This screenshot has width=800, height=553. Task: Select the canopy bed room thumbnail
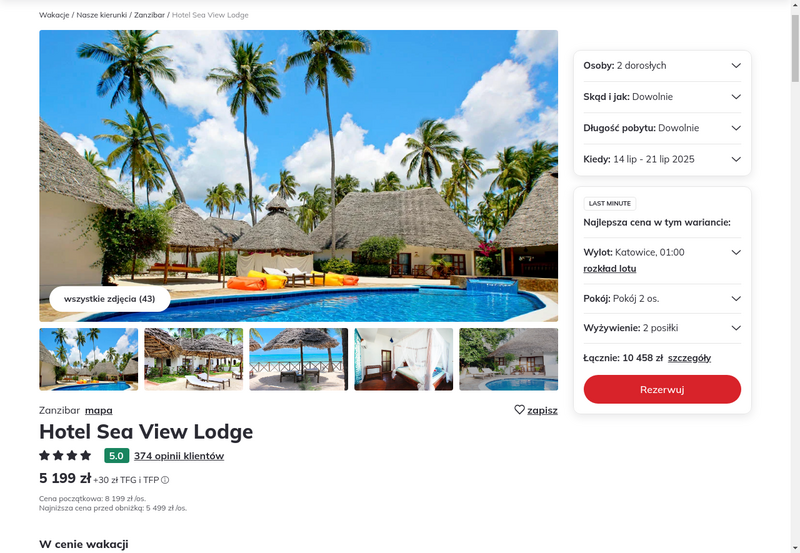click(x=404, y=359)
